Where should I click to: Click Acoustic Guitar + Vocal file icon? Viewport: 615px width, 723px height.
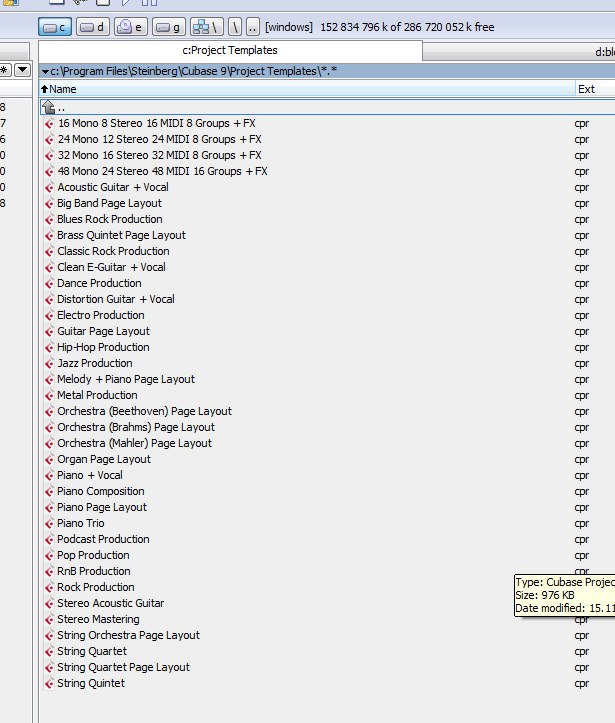(x=49, y=188)
